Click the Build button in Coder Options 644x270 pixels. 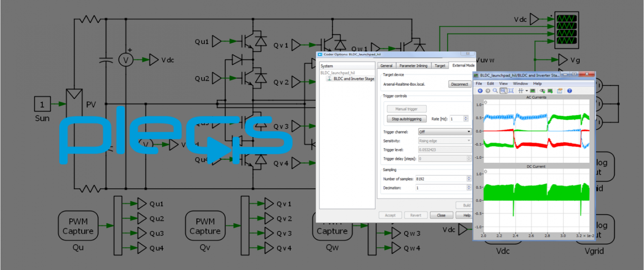click(465, 205)
